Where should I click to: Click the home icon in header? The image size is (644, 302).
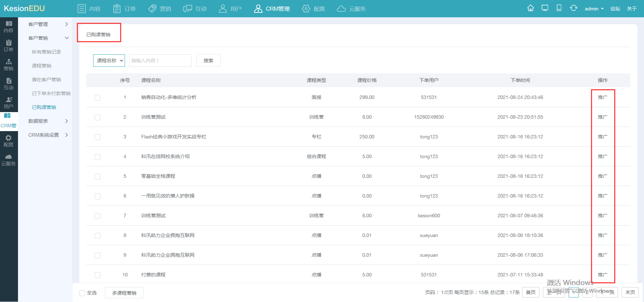coord(530,8)
